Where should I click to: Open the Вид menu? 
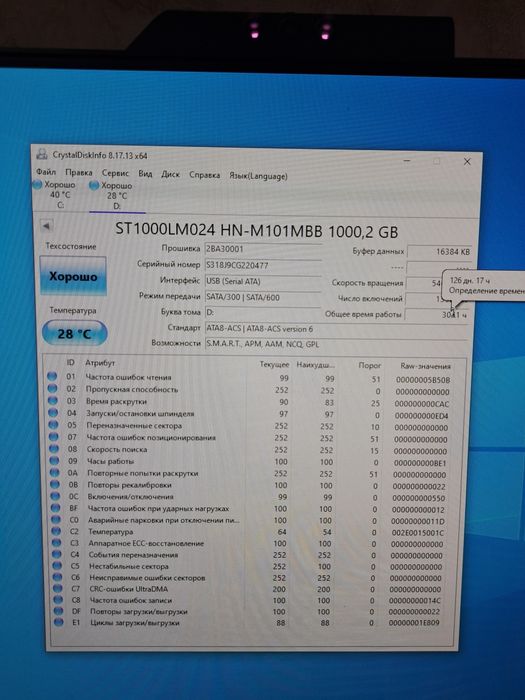pos(145,173)
